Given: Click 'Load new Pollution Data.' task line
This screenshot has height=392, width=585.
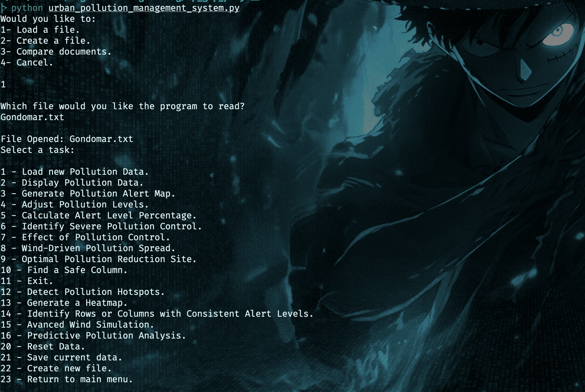Looking at the screenshot, I should click(x=75, y=172).
